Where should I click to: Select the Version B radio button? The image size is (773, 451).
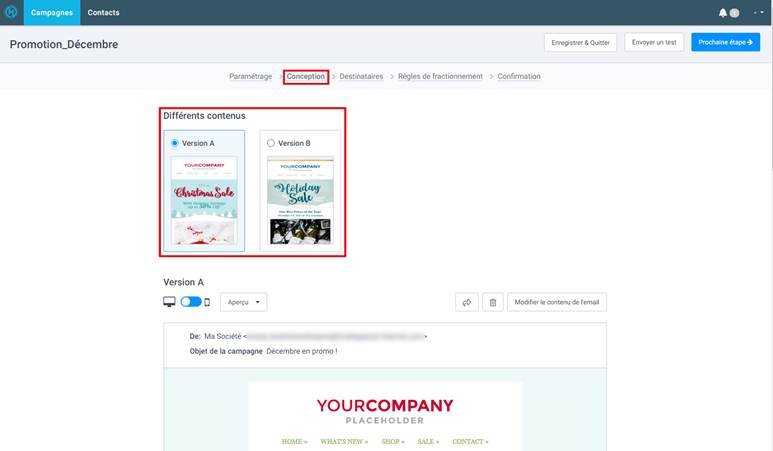pyautogui.click(x=271, y=143)
